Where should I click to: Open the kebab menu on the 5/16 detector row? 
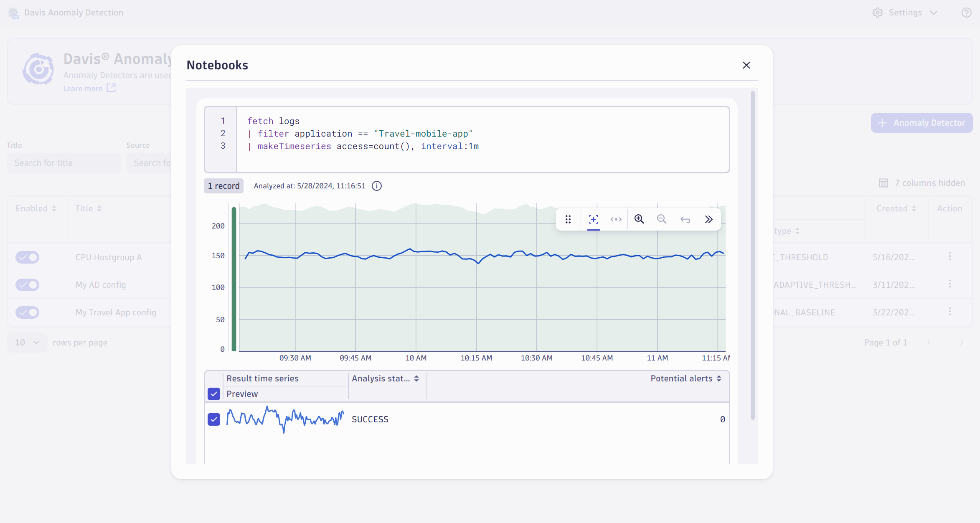point(950,256)
